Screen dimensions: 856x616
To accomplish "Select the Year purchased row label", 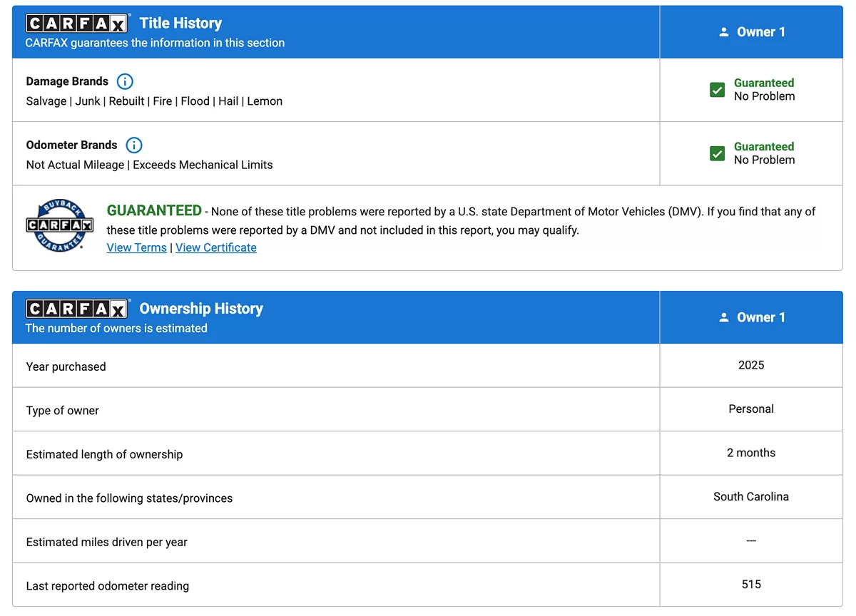I will click(66, 366).
